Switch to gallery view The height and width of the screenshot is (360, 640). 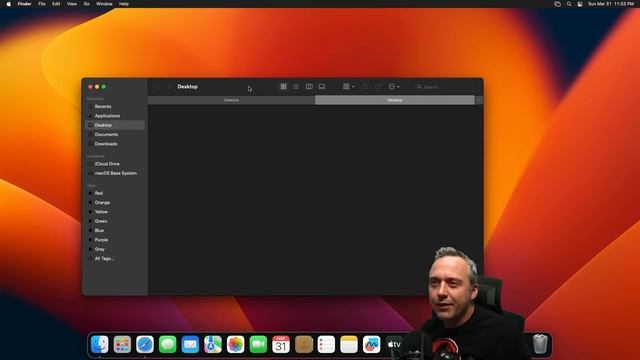[x=322, y=87]
